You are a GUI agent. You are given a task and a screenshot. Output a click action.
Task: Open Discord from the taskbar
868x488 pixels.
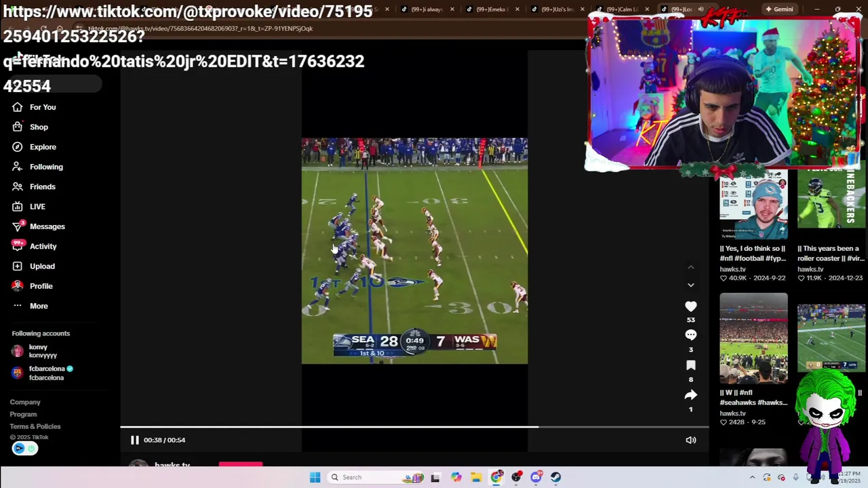pos(536,477)
